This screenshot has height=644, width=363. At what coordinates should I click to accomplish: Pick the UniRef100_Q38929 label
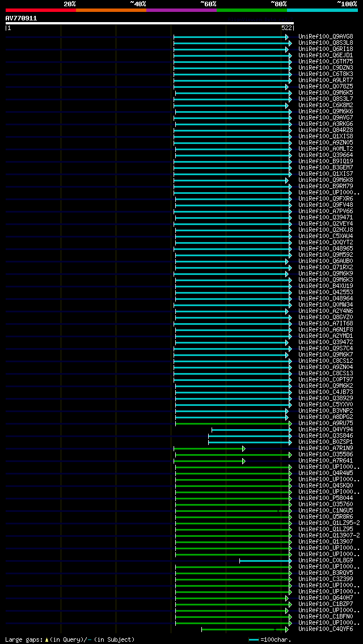326,398
